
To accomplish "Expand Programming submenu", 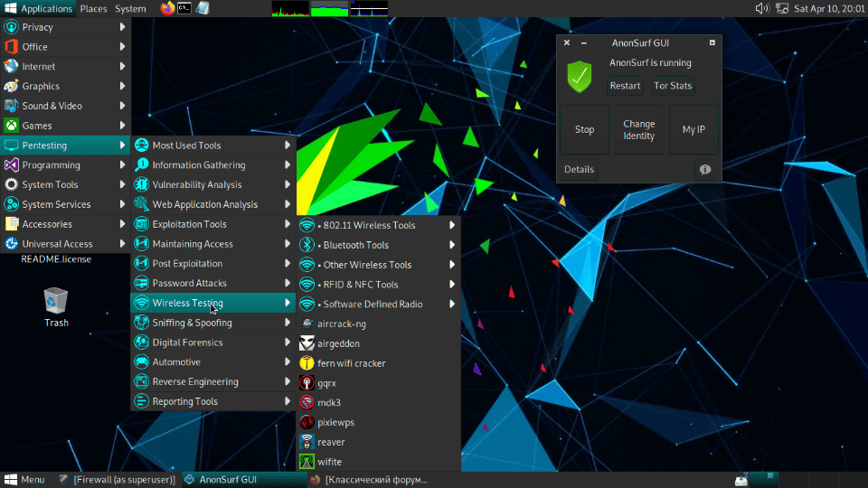I will (65, 164).
